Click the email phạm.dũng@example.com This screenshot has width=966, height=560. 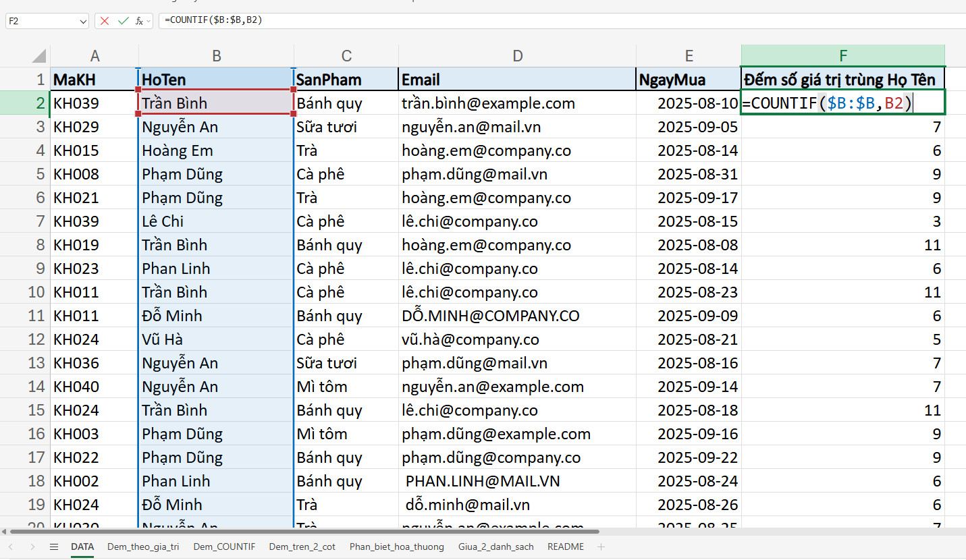click(x=517, y=434)
